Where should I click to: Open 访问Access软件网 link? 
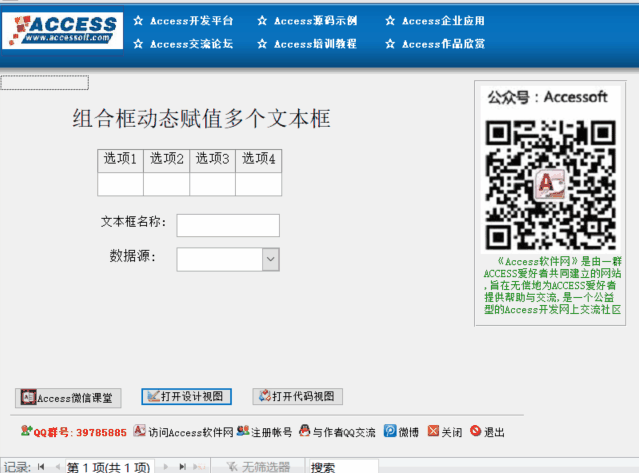[191, 432]
